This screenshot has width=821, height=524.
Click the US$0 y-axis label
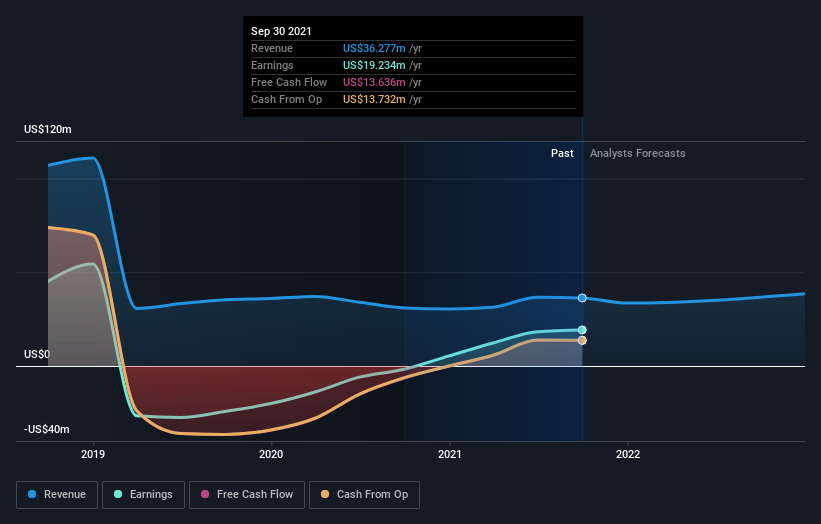[x=37, y=354]
